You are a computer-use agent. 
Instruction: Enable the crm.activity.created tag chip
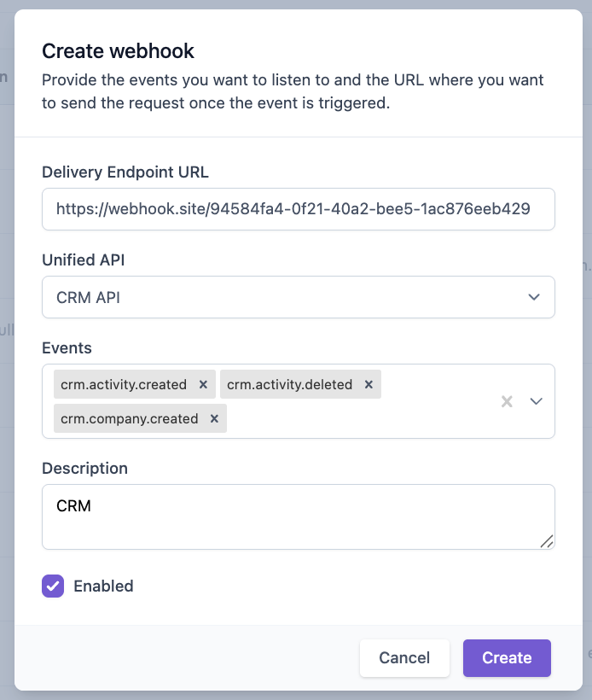click(x=124, y=384)
